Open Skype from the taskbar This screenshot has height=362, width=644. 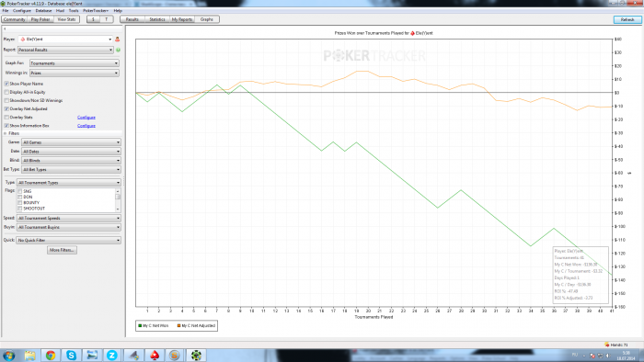tap(71, 355)
